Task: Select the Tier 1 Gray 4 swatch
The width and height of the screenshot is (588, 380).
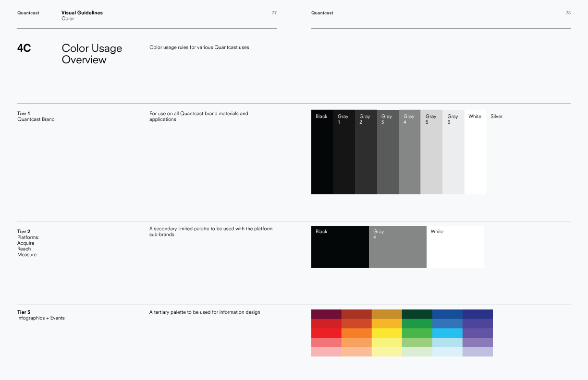Action: [410, 152]
